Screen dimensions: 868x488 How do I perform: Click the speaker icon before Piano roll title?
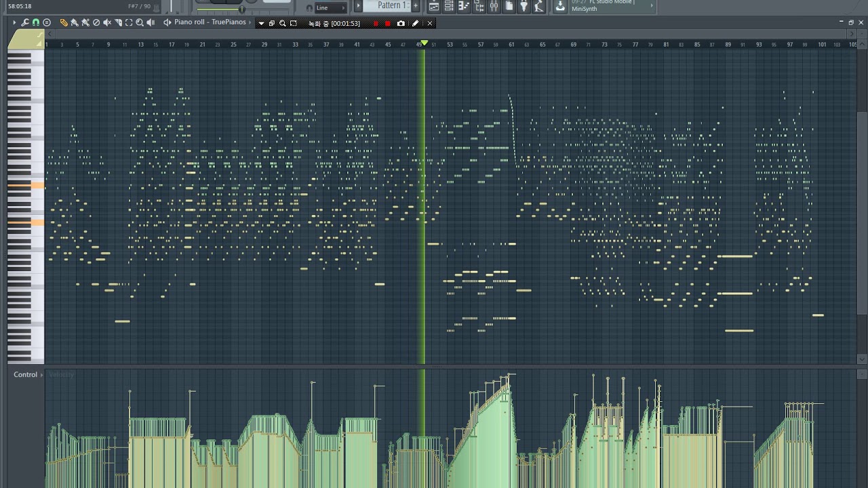167,22
